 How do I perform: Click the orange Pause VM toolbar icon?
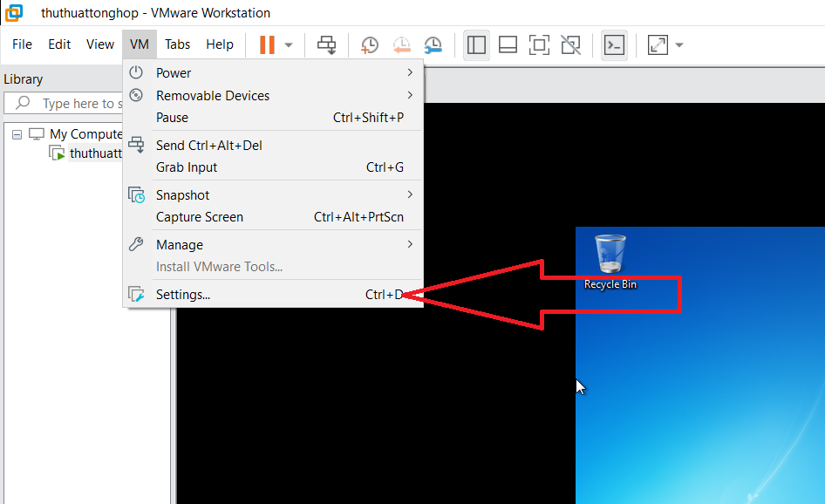[x=267, y=44]
